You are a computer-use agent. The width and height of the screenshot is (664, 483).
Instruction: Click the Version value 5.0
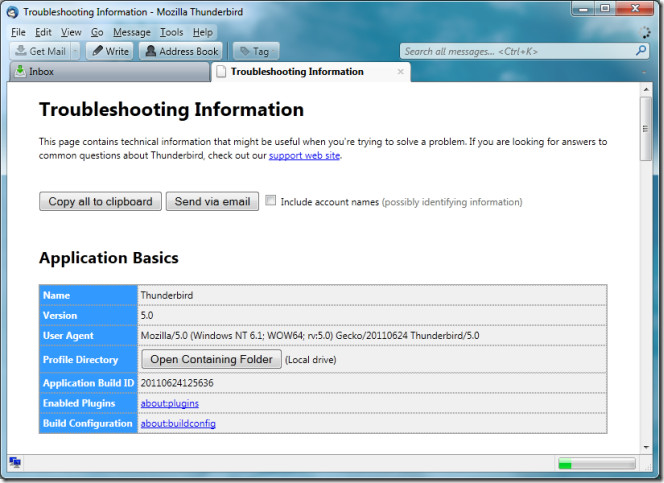[x=147, y=315]
